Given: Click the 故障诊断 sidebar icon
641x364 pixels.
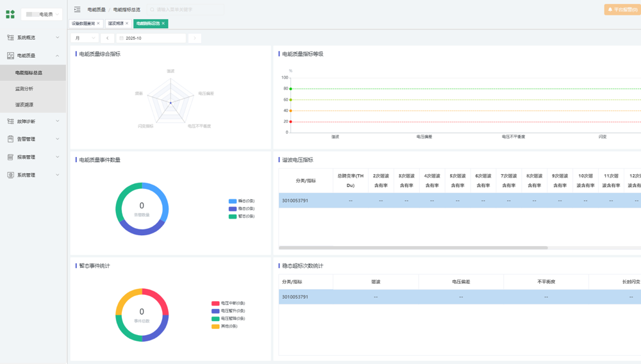Looking at the screenshot, I should (x=10, y=121).
